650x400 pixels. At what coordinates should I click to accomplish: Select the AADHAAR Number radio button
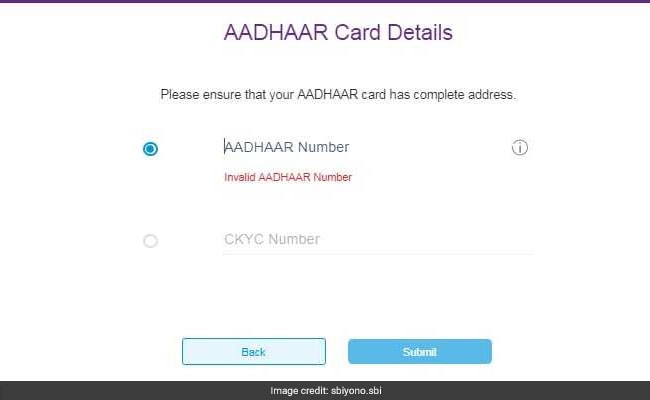(x=150, y=149)
